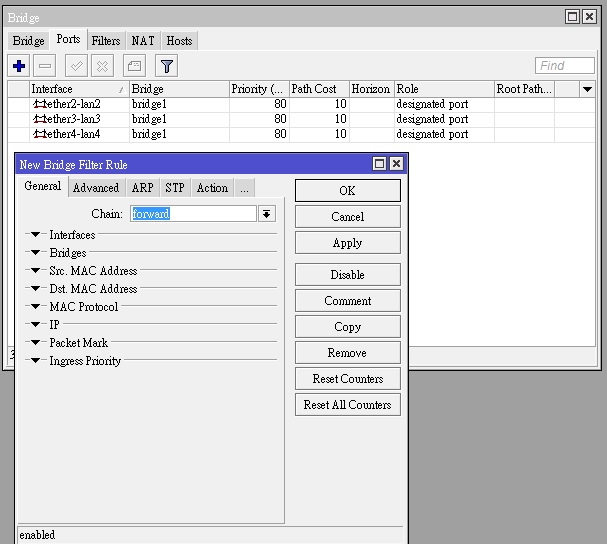This screenshot has width=607, height=544.
Task: Open the Advanced tab in rule dialog
Action: (x=96, y=188)
